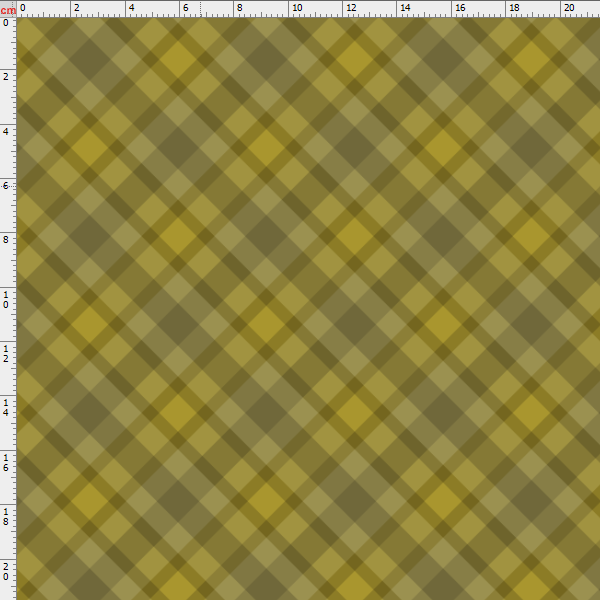Image resolution: width=600 pixels, height=600 pixels.
Task: Click the 6 mark on the horizontal ruler
Action: pyautogui.click(x=186, y=8)
